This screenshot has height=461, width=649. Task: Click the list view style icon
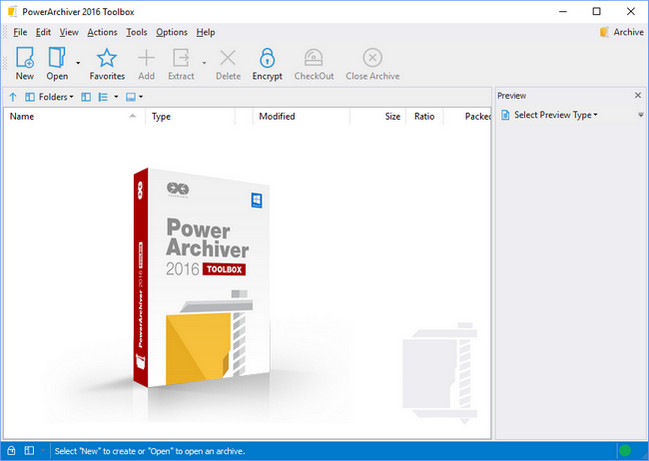103,97
